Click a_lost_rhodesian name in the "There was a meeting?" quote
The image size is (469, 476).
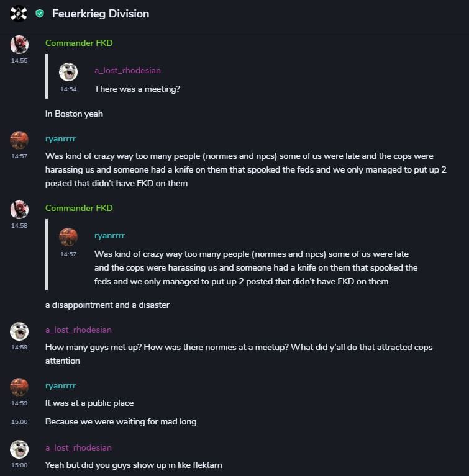(127, 70)
